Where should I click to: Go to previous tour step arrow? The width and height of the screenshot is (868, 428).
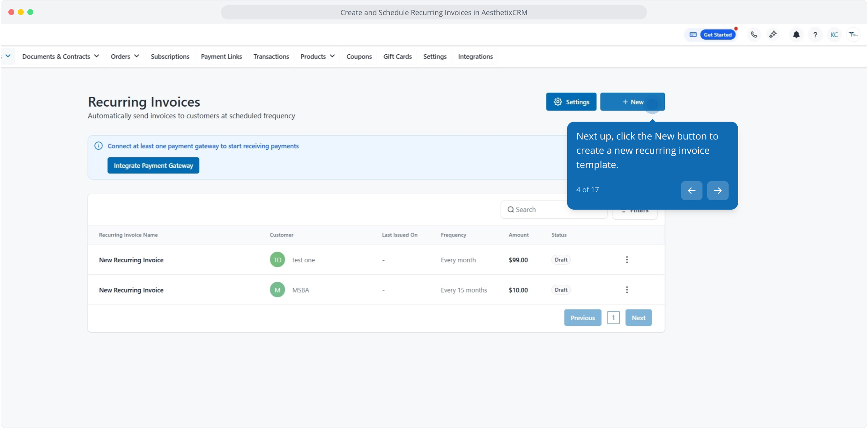click(691, 191)
